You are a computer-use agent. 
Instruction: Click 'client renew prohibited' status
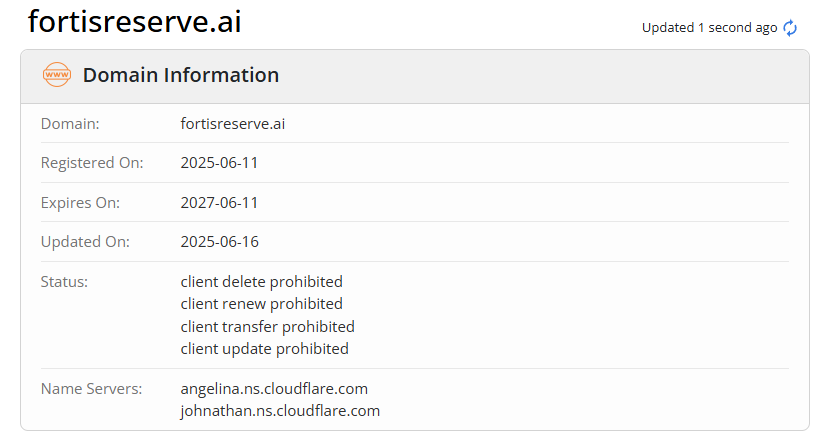pyautogui.click(x=261, y=304)
